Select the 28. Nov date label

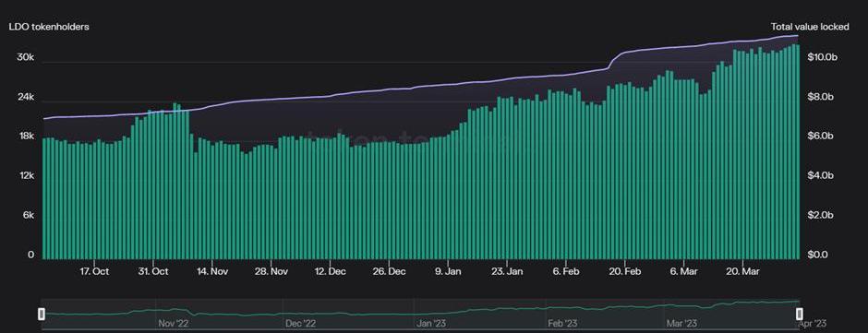271,271
